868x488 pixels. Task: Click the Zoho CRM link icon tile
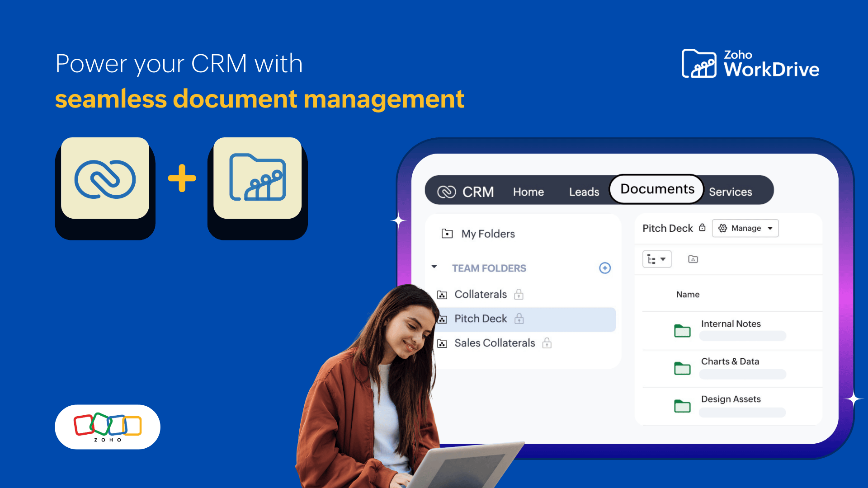click(105, 178)
